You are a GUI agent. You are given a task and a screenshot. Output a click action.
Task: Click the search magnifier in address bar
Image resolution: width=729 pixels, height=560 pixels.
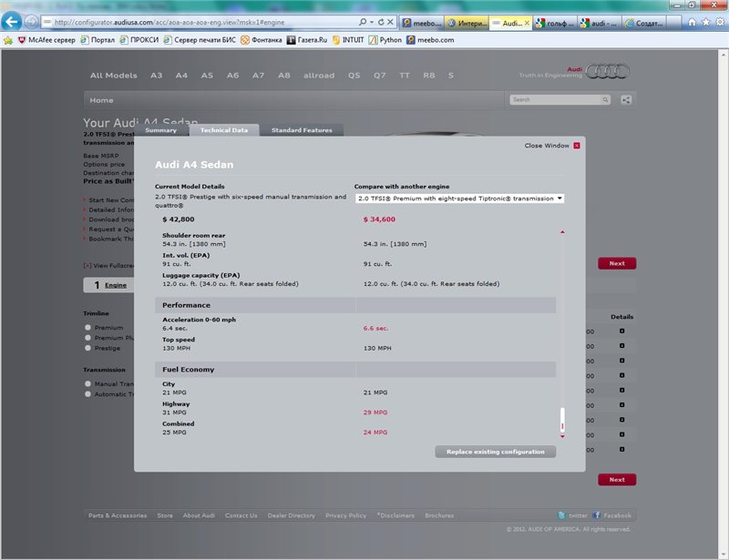pos(362,22)
